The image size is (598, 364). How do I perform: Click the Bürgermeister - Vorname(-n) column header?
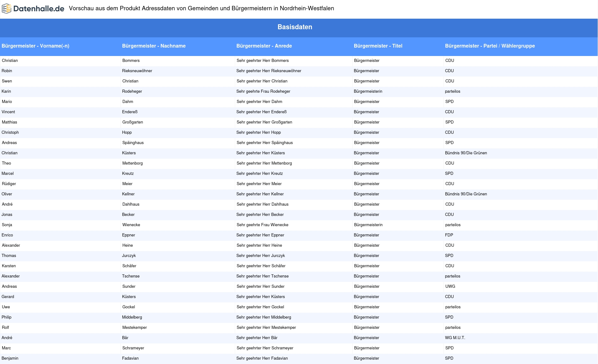[36, 46]
